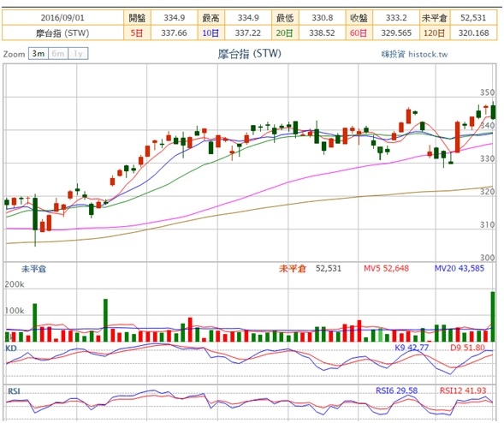Click the blue 未平倉 panel label
This screenshot has height=423, width=504.
click(33, 269)
